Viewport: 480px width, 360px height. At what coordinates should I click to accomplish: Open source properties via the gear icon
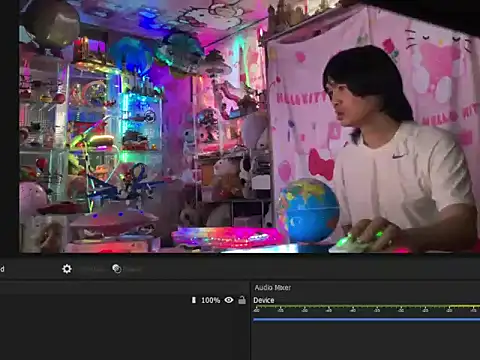(x=67, y=269)
